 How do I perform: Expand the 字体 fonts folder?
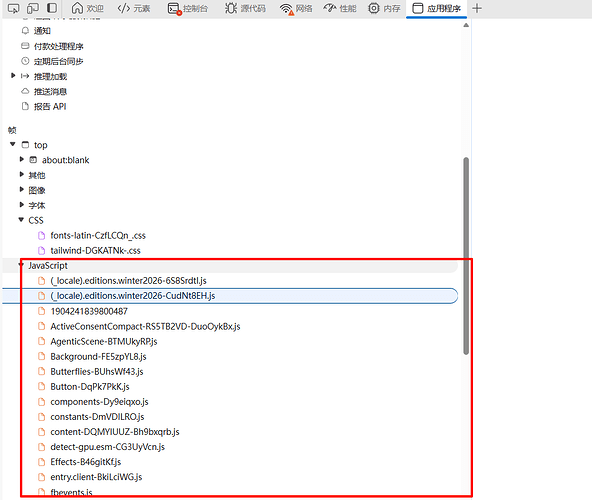coord(22,205)
